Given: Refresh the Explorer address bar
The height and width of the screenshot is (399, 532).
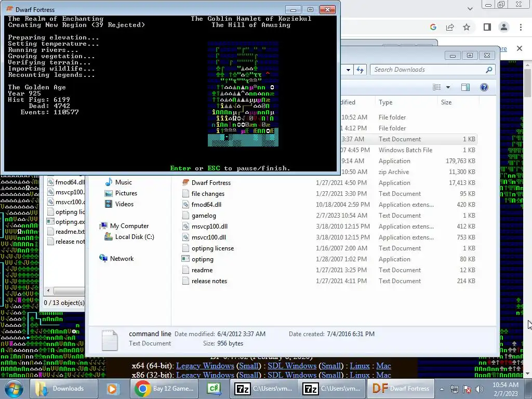Looking at the screenshot, I should pyautogui.click(x=360, y=70).
